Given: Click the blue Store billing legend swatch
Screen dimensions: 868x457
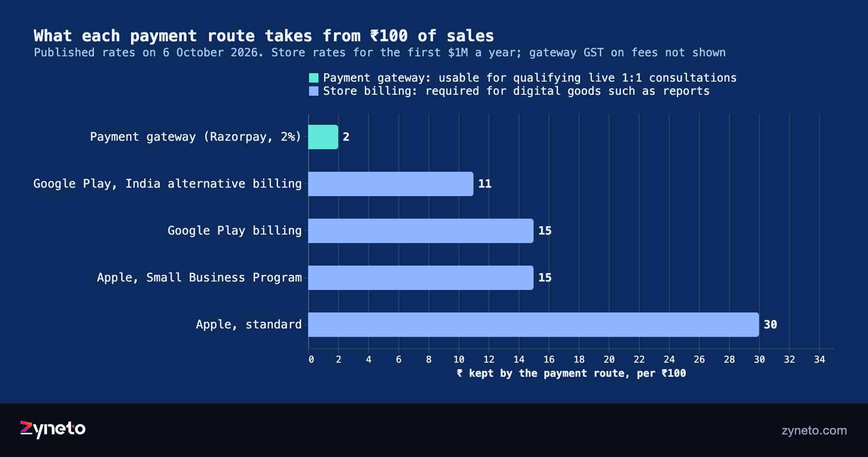Looking at the screenshot, I should point(314,91).
